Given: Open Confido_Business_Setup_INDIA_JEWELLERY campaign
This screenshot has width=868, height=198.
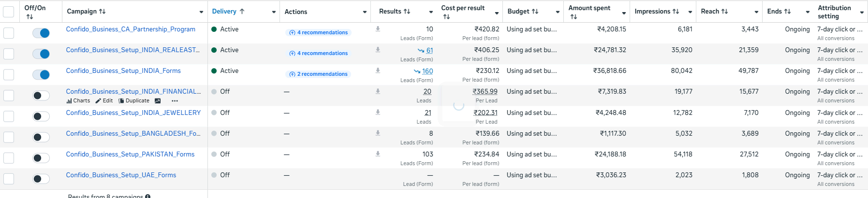Looking at the screenshot, I should [x=133, y=113].
